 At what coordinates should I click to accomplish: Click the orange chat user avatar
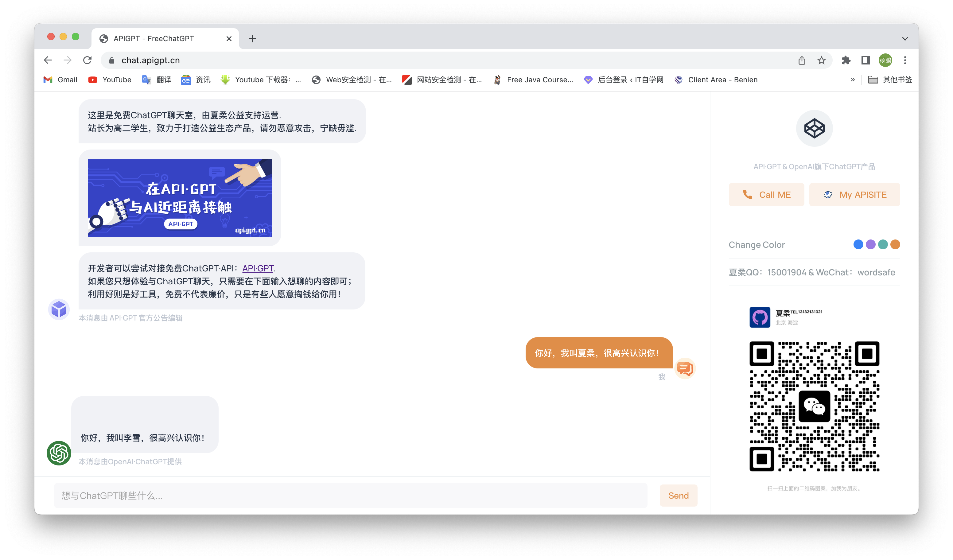tap(685, 368)
